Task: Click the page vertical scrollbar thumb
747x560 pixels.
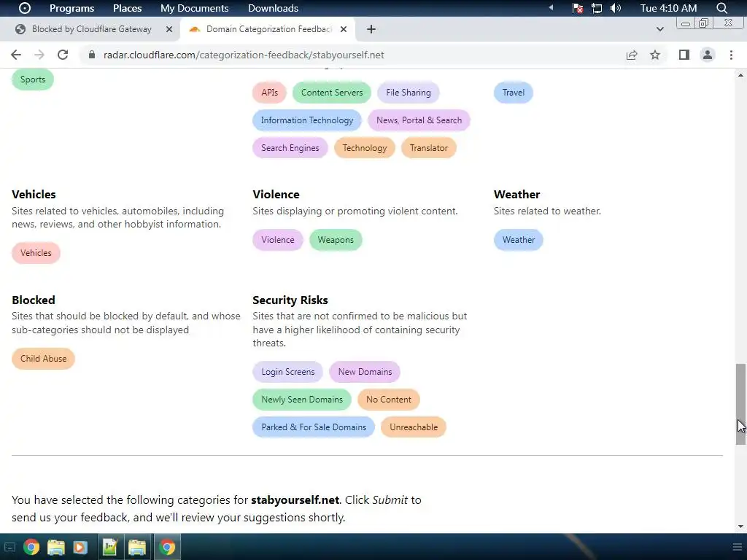Action: click(x=740, y=404)
